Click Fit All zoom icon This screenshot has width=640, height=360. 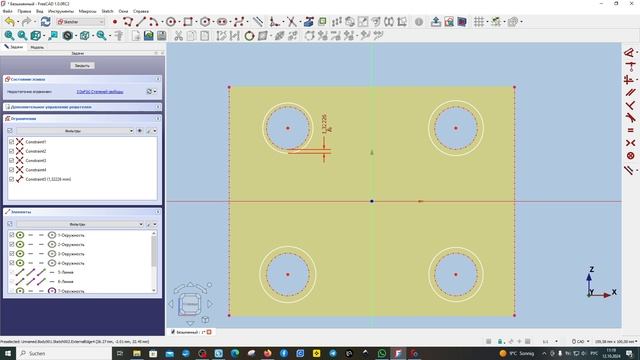click(x=9, y=36)
